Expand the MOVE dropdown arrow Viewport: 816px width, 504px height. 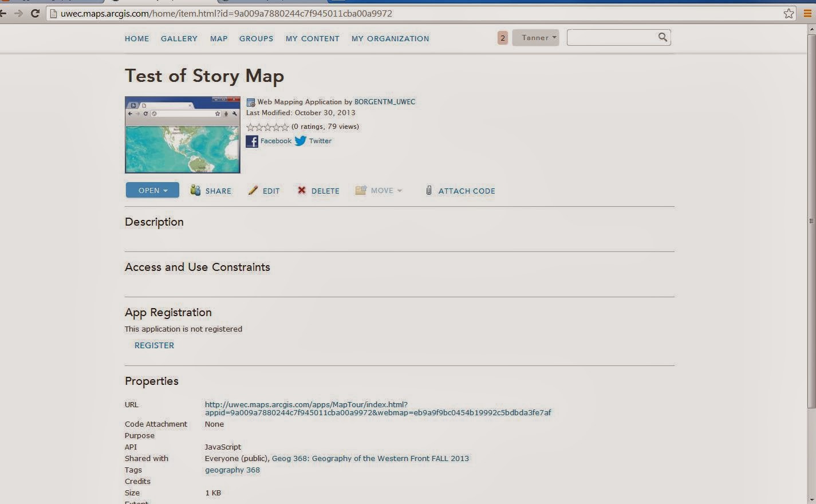[x=400, y=191]
